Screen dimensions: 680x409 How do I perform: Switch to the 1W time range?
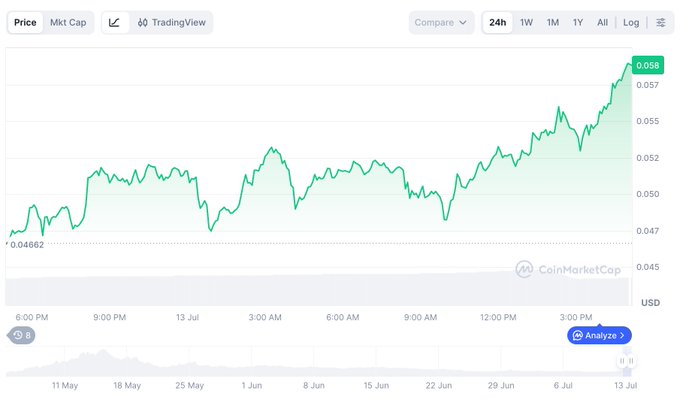(x=526, y=23)
